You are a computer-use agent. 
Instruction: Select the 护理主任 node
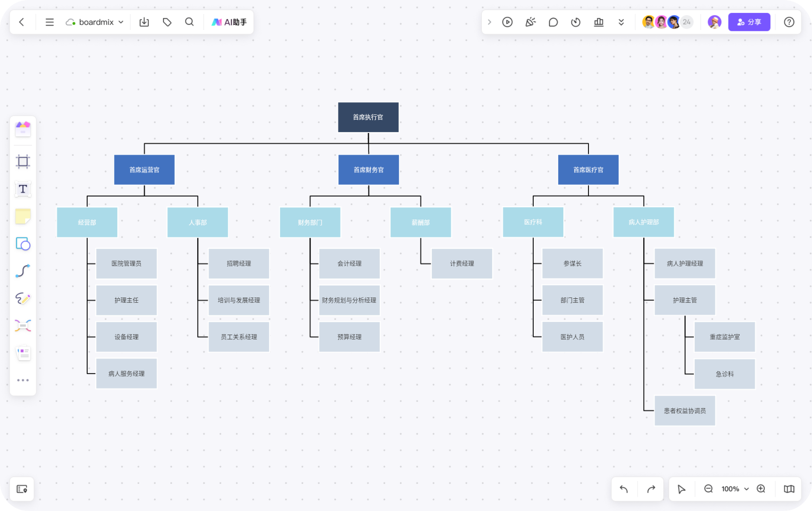pyautogui.click(x=126, y=300)
